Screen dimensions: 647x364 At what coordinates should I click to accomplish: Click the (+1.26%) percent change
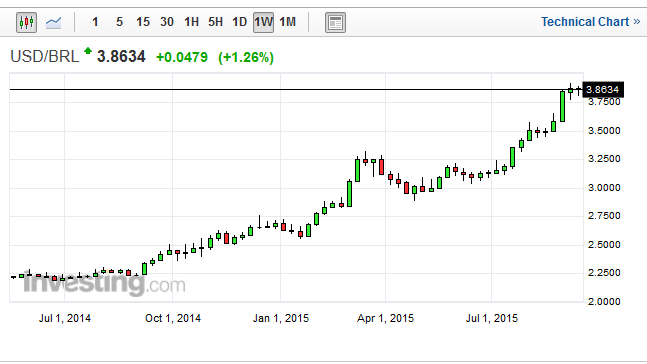click(x=246, y=57)
